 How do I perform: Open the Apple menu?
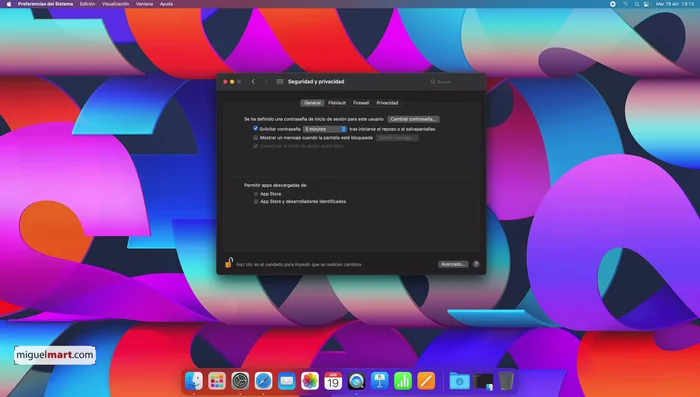click(x=8, y=4)
